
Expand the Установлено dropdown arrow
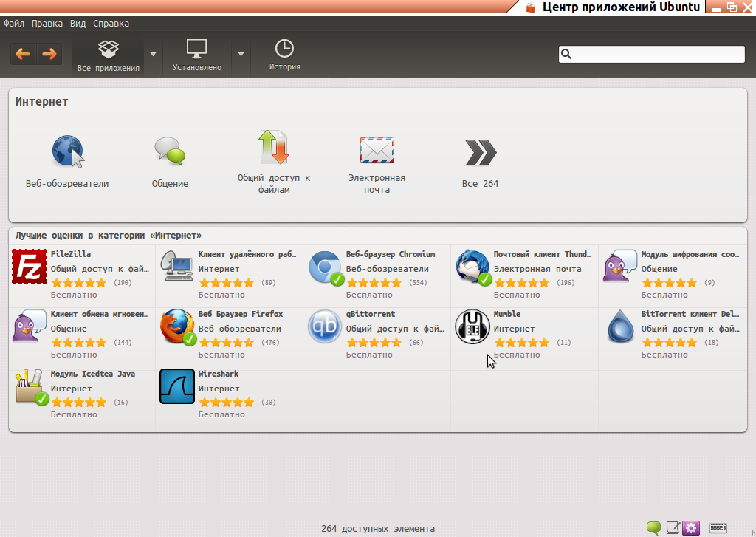(241, 55)
